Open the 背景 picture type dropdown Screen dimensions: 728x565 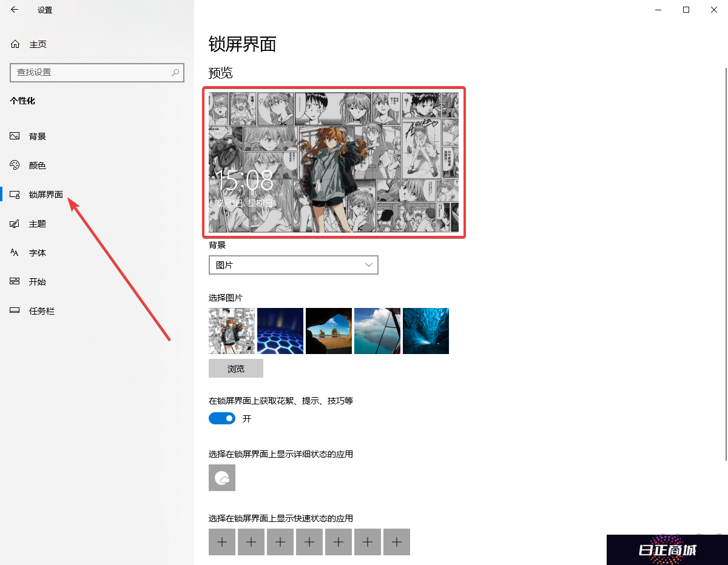coord(294,265)
